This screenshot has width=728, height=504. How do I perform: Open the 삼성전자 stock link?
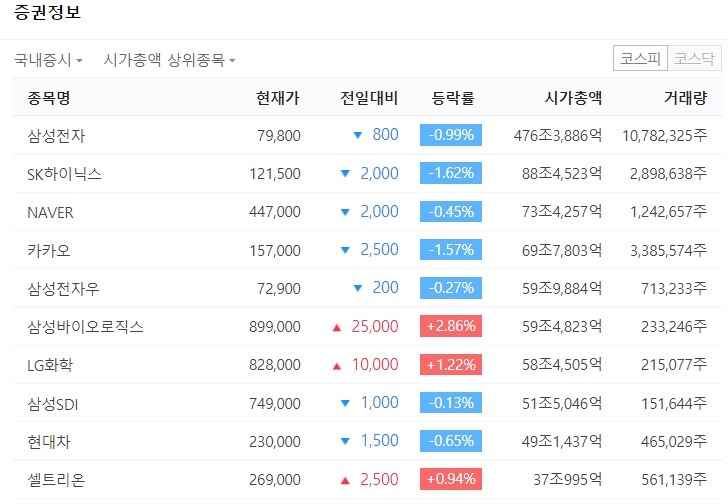click(x=56, y=136)
